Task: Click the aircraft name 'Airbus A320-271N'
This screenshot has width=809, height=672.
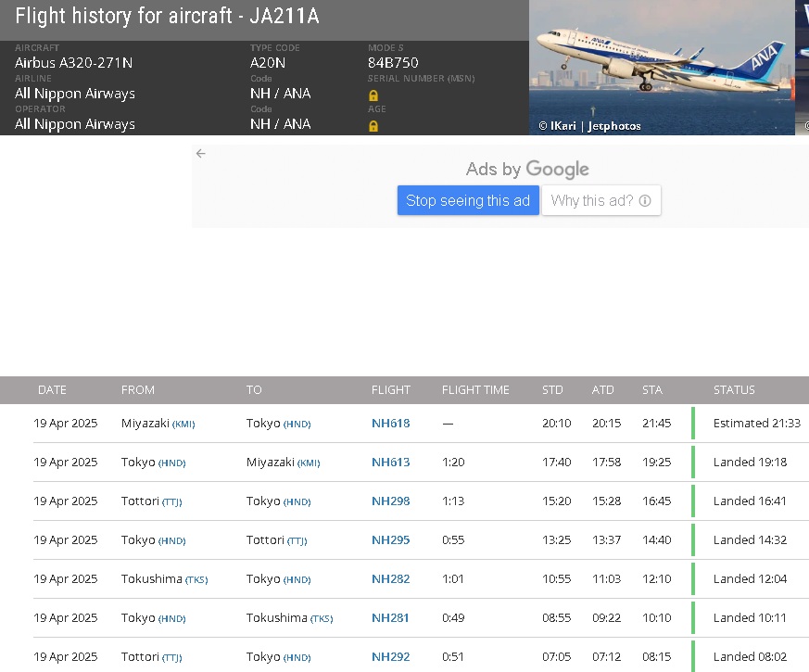Action: pos(74,63)
